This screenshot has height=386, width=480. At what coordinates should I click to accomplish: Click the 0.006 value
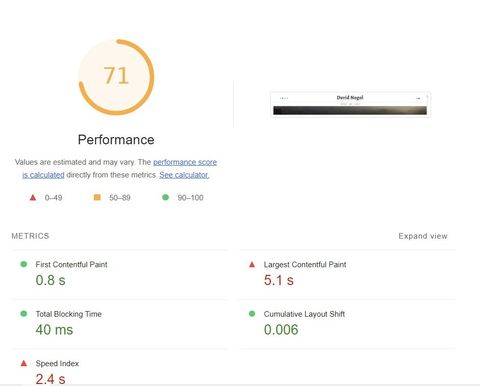click(281, 330)
